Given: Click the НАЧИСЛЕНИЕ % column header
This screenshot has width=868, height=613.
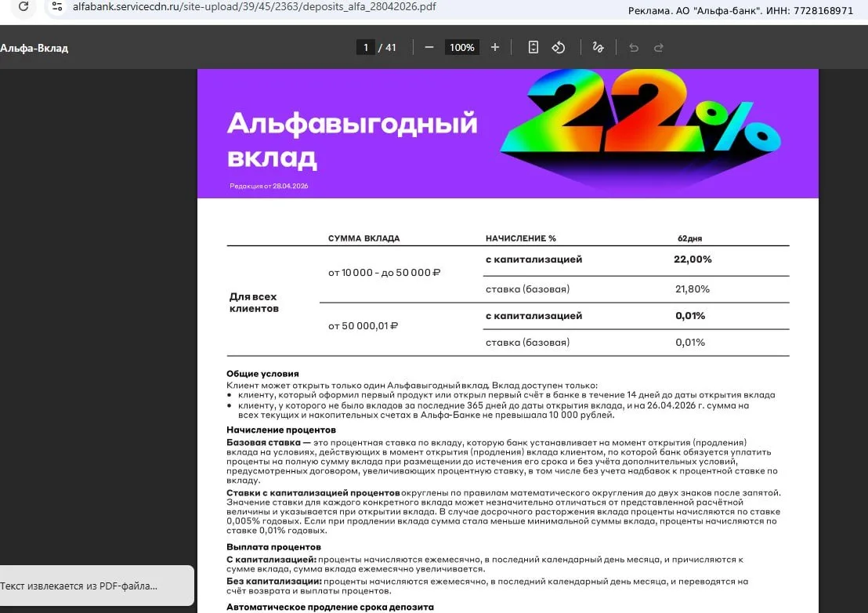Looking at the screenshot, I should pyautogui.click(x=521, y=238).
